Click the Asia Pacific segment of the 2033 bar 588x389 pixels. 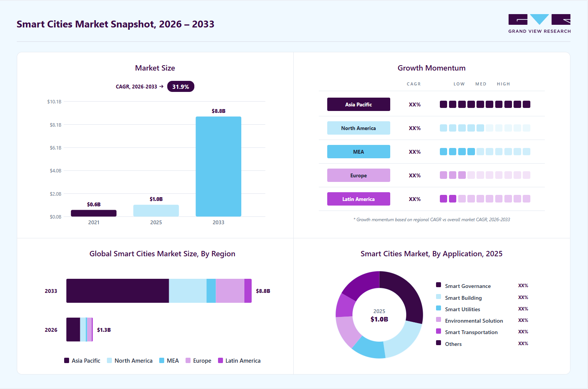[x=118, y=291]
